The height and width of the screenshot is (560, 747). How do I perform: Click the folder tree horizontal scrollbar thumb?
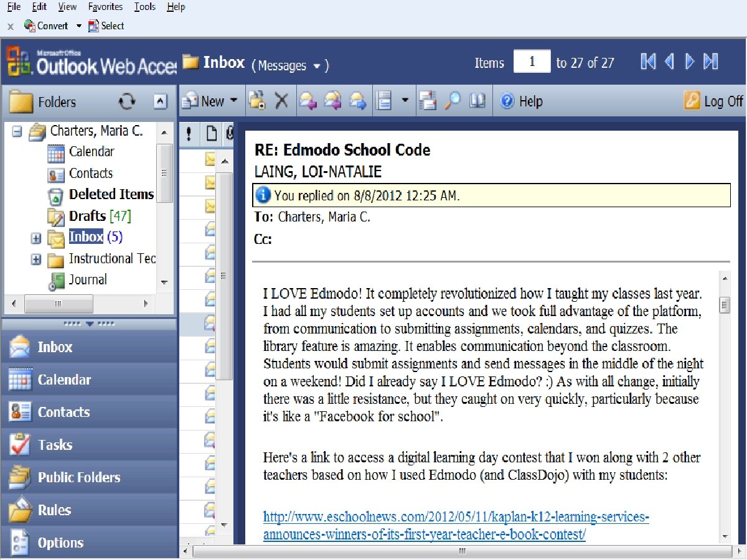(59, 304)
